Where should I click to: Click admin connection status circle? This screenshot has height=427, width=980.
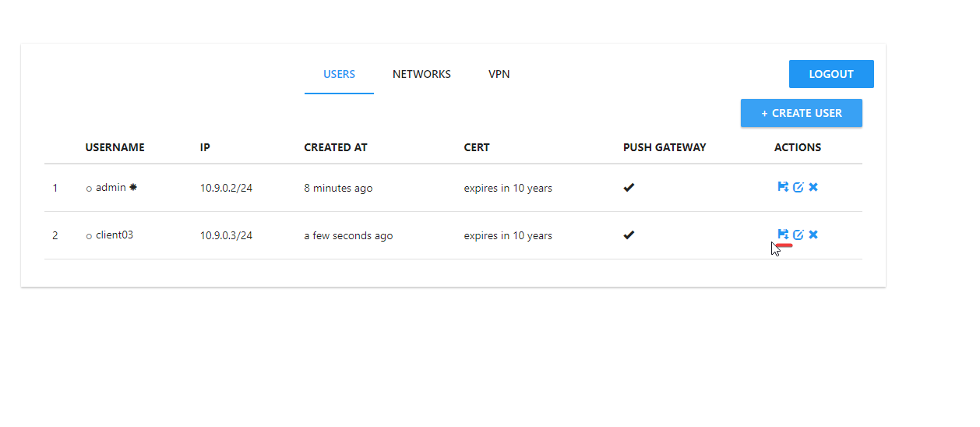(x=89, y=189)
